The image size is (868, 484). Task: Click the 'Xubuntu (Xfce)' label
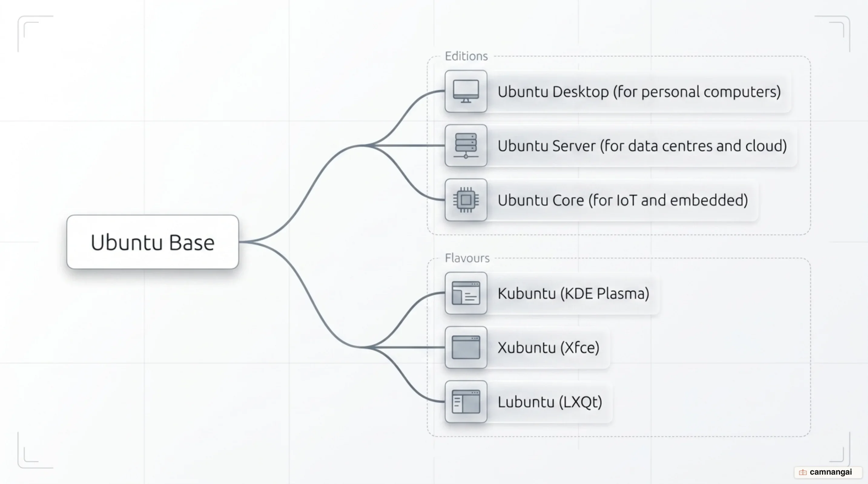click(x=548, y=348)
